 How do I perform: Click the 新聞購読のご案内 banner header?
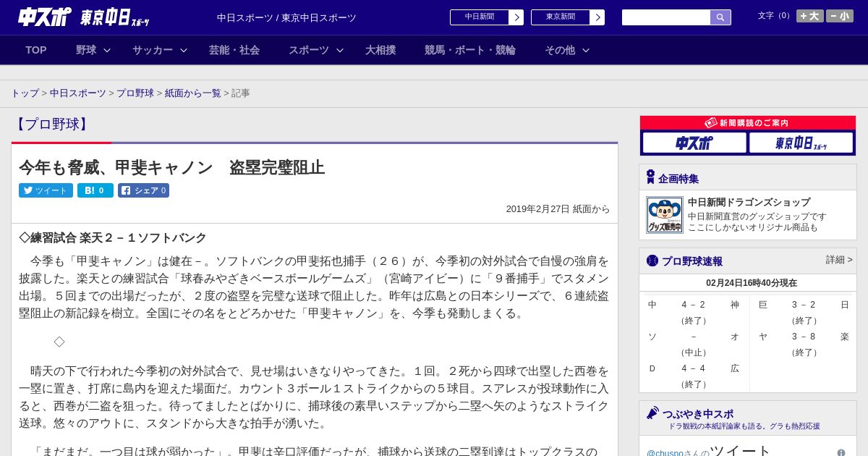click(x=748, y=123)
